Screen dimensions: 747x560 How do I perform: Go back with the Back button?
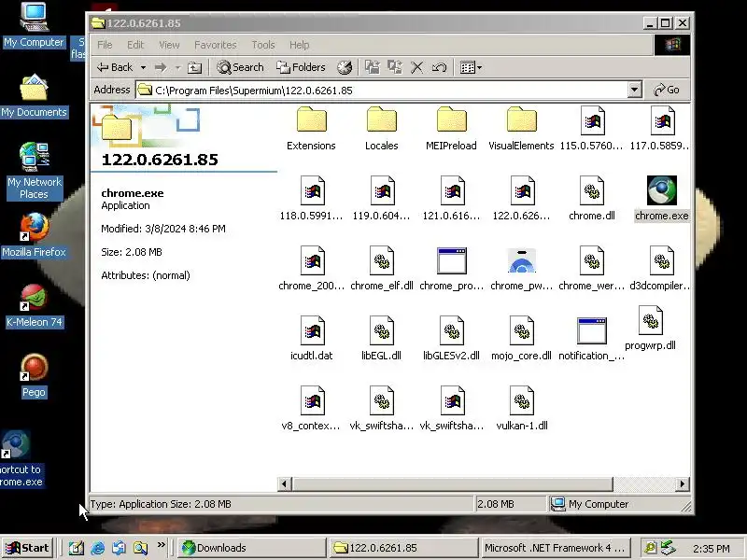coord(115,67)
